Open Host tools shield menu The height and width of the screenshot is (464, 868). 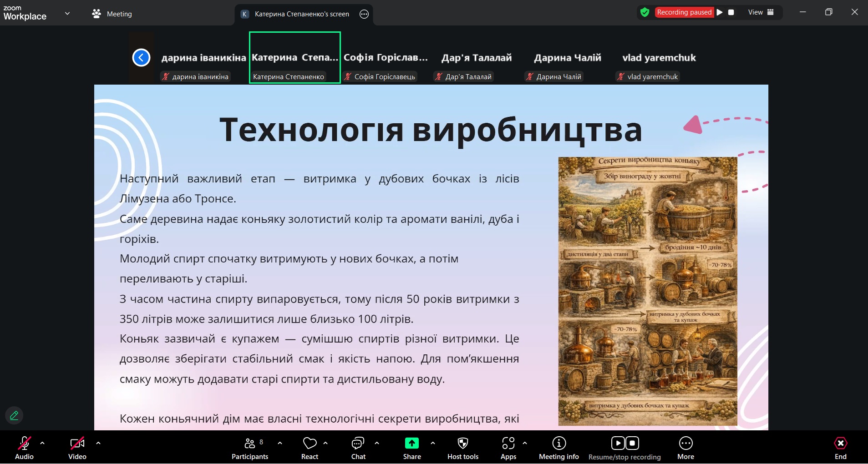pos(463,448)
